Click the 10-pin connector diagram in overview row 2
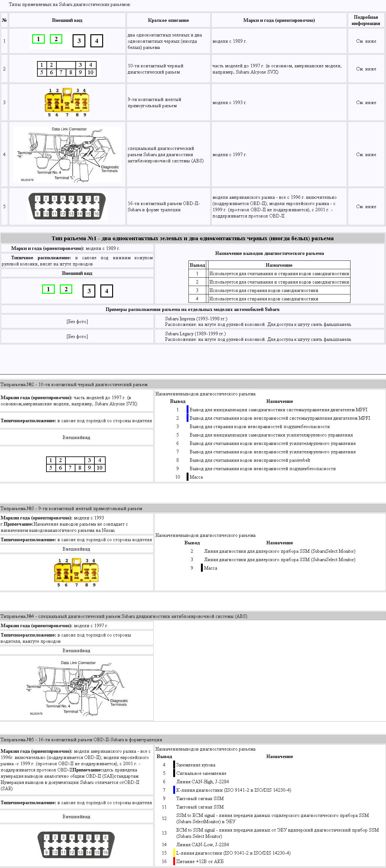The height and width of the screenshot is (868, 386). tap(67, 69)
